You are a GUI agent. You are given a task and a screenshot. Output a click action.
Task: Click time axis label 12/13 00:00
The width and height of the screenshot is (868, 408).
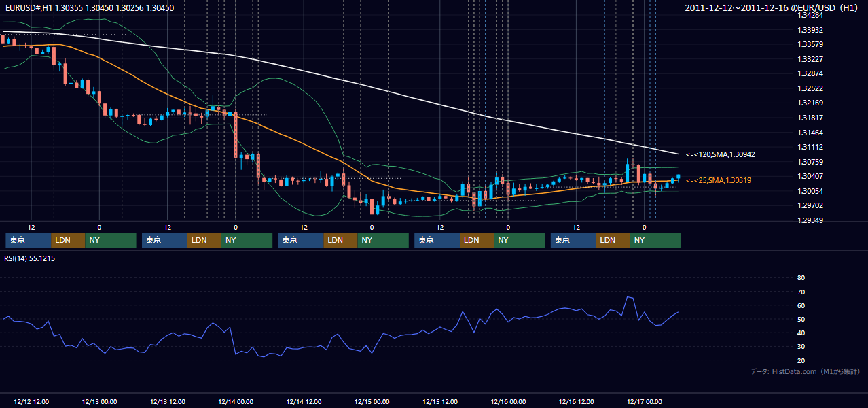[x=99, y=401]
